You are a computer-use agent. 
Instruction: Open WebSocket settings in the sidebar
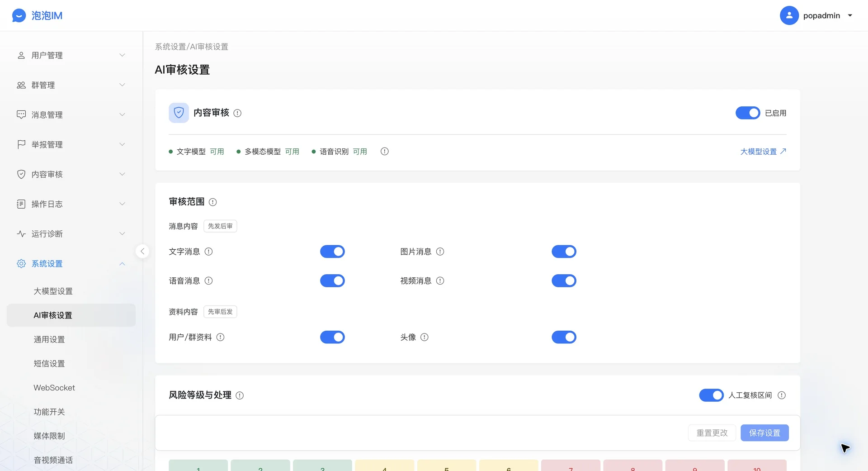pyautogui.click(x=71, y=388)
